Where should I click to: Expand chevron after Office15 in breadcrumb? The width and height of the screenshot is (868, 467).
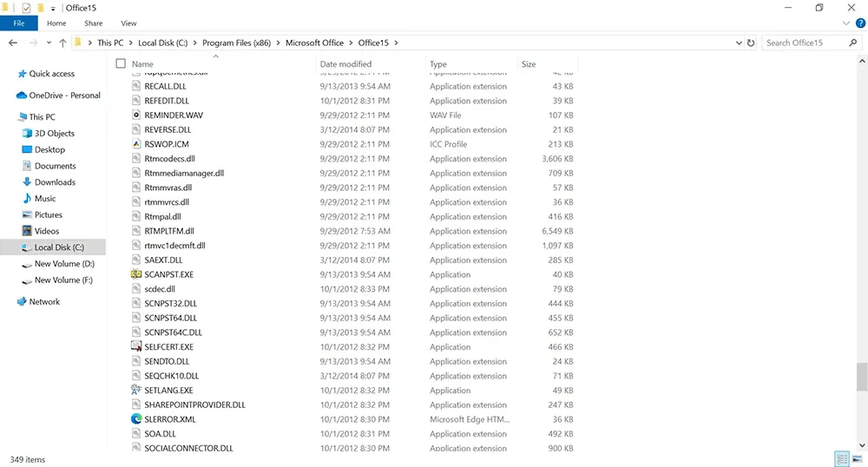click(396, 43)
